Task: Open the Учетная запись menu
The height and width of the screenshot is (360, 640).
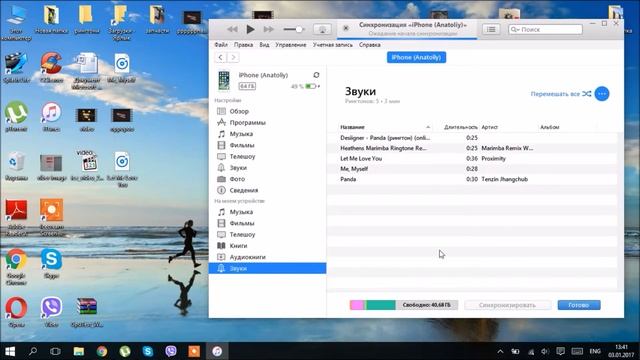Action: 333,45
